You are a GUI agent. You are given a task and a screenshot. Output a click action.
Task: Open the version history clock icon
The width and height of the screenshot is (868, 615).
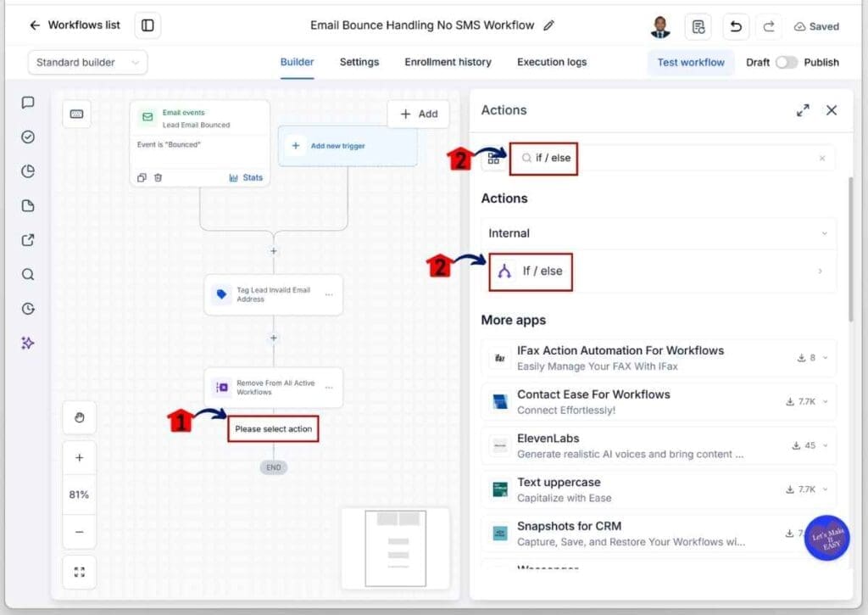[x=28, y=309]
